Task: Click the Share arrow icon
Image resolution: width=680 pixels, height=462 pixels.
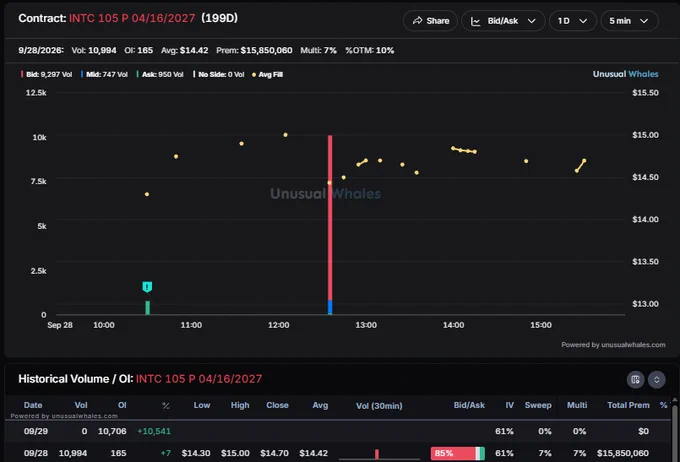Action: 417,20
